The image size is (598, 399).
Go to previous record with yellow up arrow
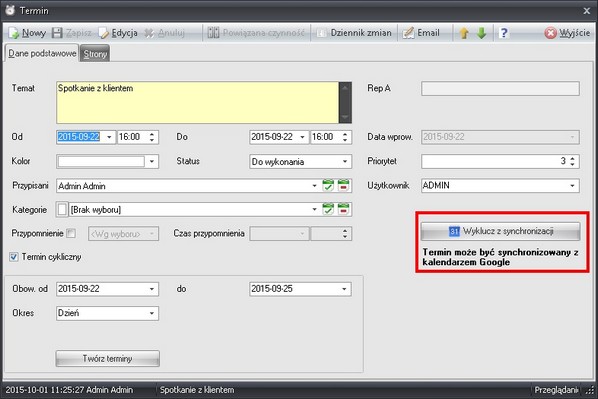tap(464, 33)
